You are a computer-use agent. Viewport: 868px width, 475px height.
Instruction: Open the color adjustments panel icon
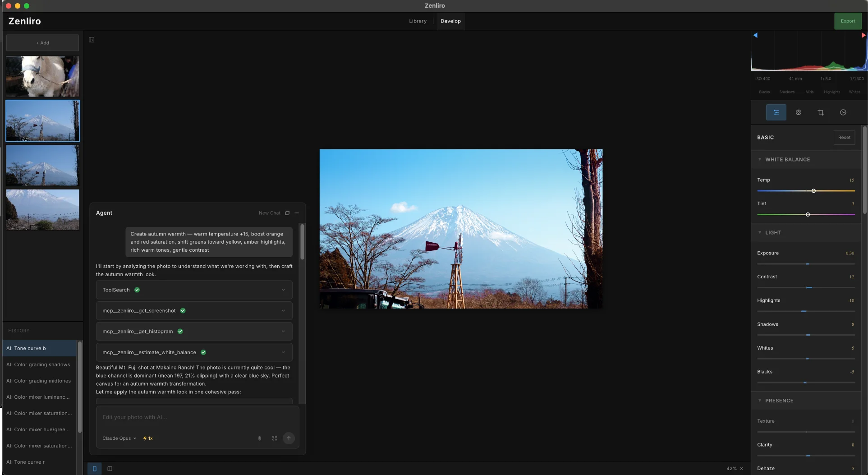799,112
